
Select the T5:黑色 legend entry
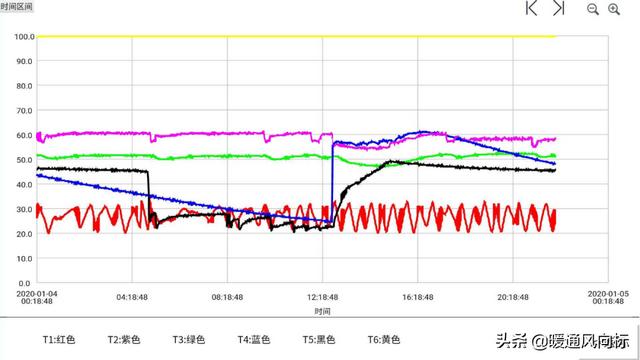coord(318,340)
